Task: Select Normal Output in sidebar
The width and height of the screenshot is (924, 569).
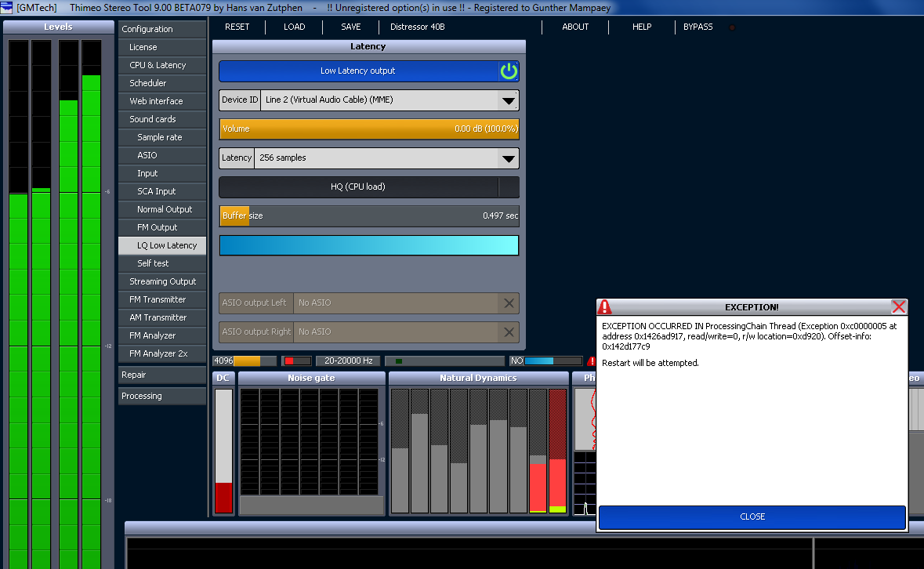Action: pyautogui.click(x=162, y=209)
